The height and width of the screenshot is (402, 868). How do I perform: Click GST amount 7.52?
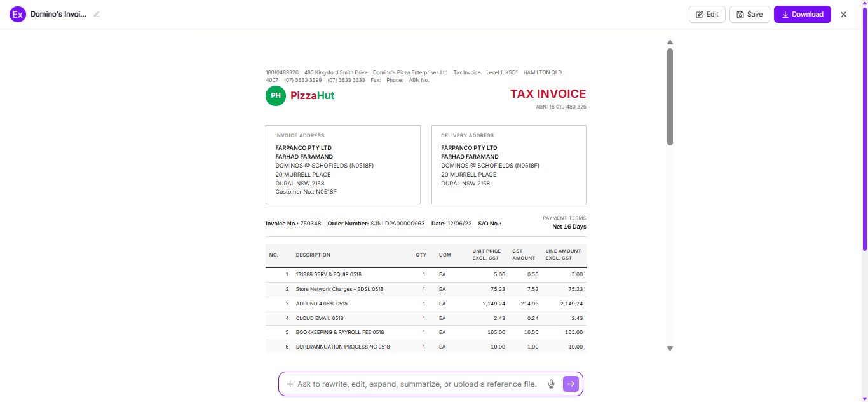click(x=532, y=289)
